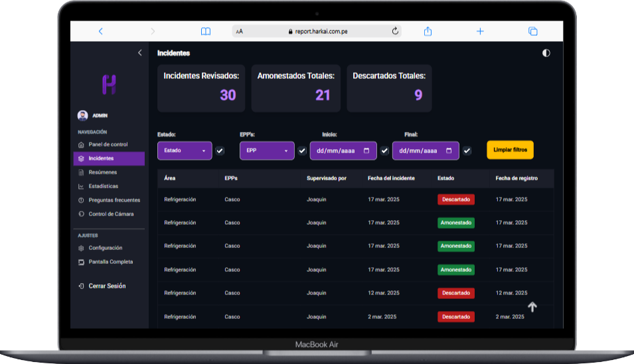Show Safari tab overview icon
This screenshot has width=634, height=364.
[532, 31]
